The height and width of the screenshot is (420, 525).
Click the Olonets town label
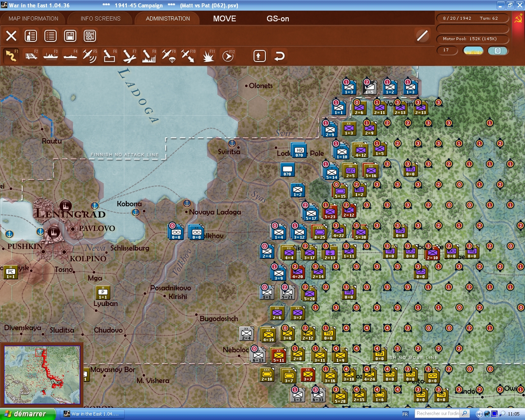(261, 86)
